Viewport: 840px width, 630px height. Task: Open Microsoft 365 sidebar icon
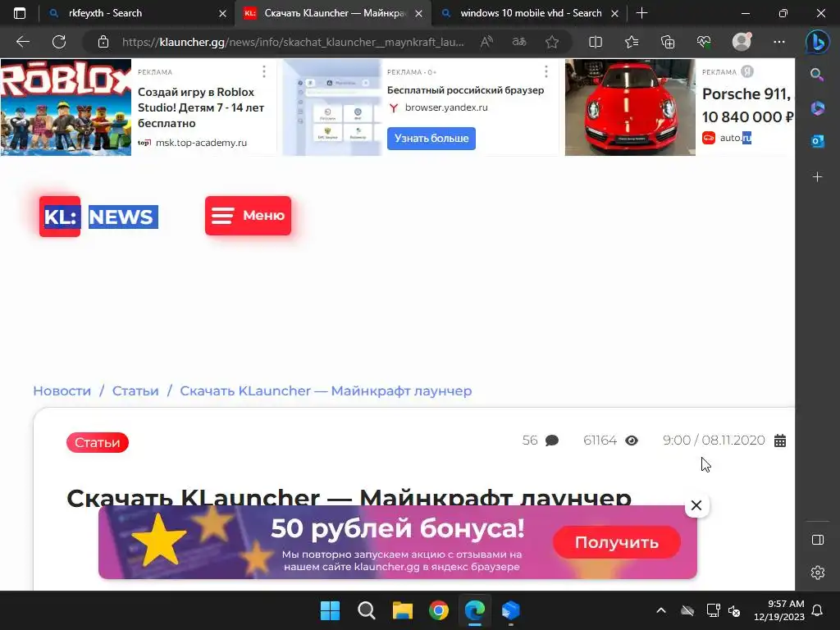[817, 108]
